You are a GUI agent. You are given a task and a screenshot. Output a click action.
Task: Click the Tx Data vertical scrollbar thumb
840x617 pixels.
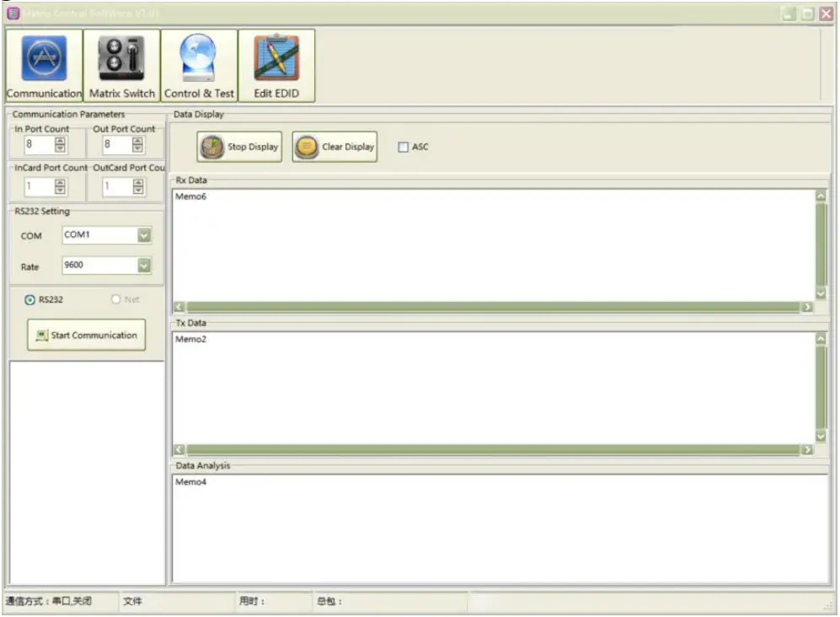tap(821, 387)
